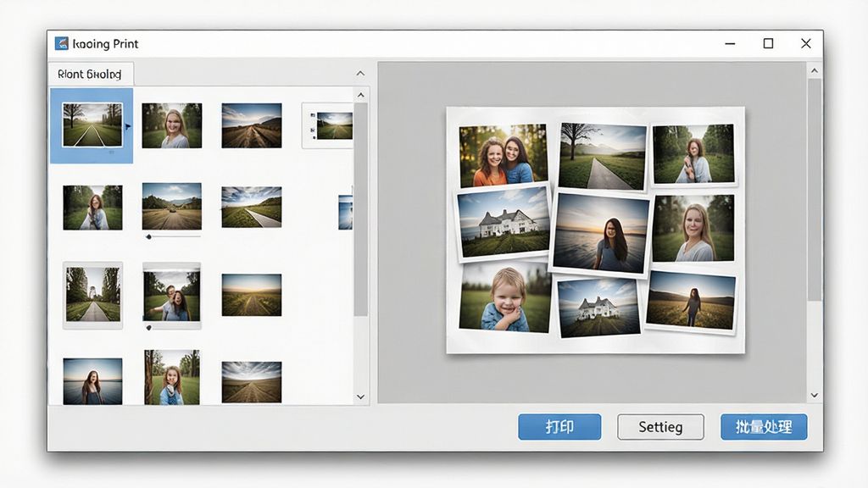Pick the framed thumbnail with small side icons
The height and width of the screenshot is (488, 868).
(328, 125)
